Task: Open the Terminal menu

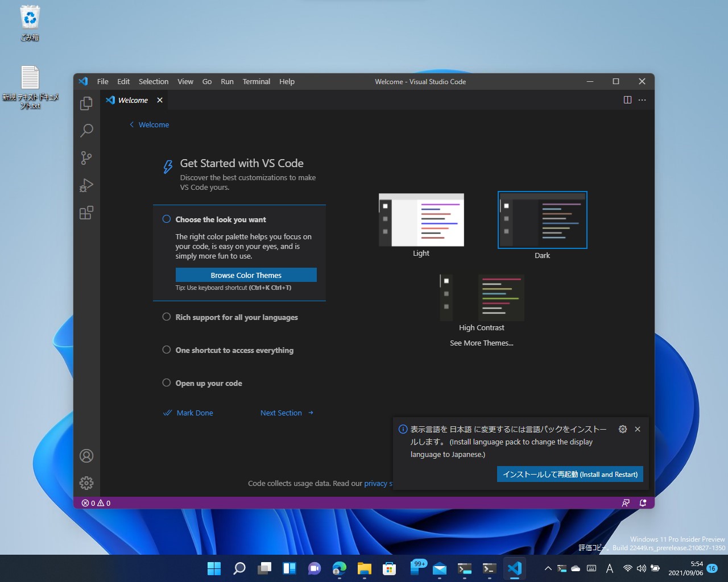Action: click(256, 81)
